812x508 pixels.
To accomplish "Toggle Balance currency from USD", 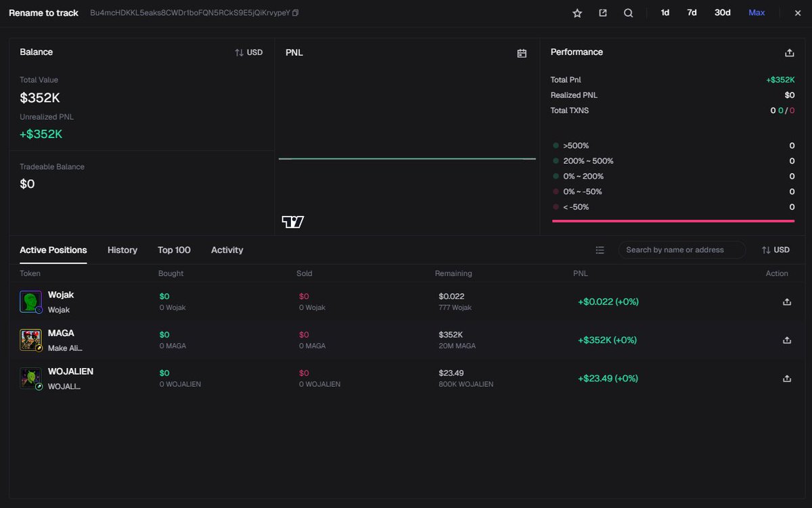I will pyautogui.click(x=248, y=52).
